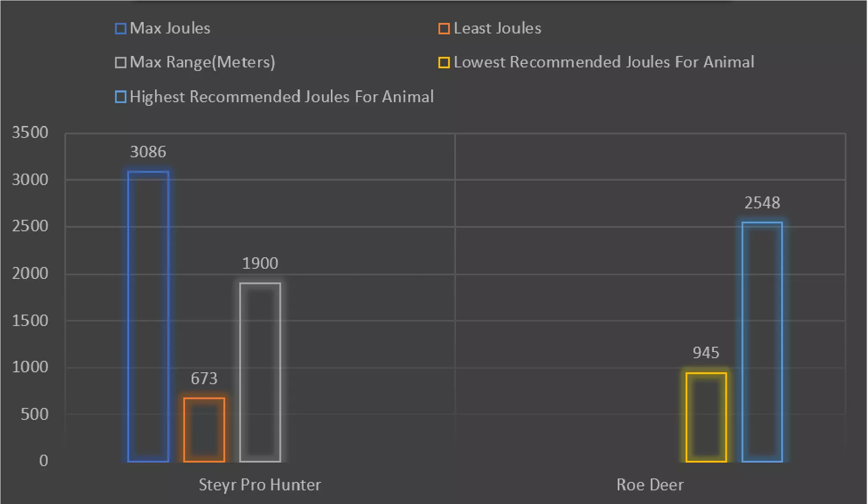
Task: Select 'Lowest Recommended Joules For Animal' legend text
Action: [x=604, y=63]
